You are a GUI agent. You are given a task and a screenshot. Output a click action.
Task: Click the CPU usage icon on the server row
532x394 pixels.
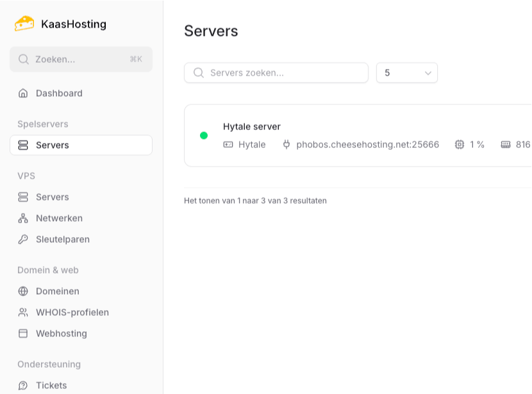pos(460,145)
